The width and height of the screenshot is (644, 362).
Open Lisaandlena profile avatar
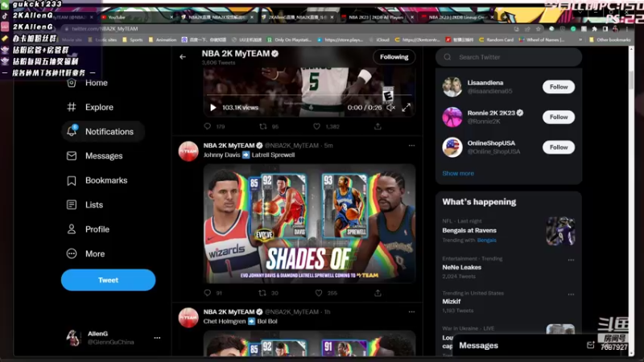(452, 87)
